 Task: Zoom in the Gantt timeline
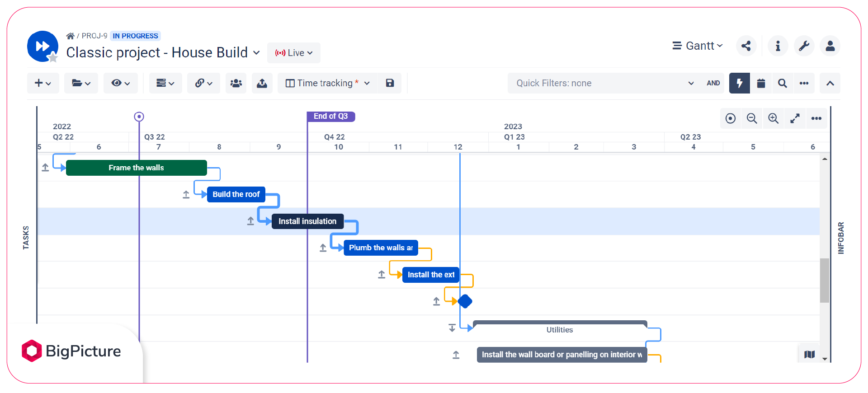pyautogui.click(x=774, y=118)
